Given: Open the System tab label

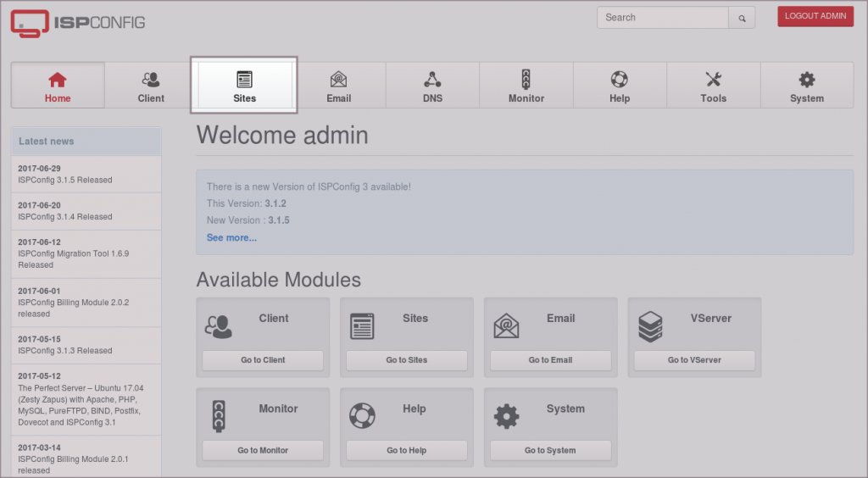Looking at the screenshot, I should click(x=807, y=98).
